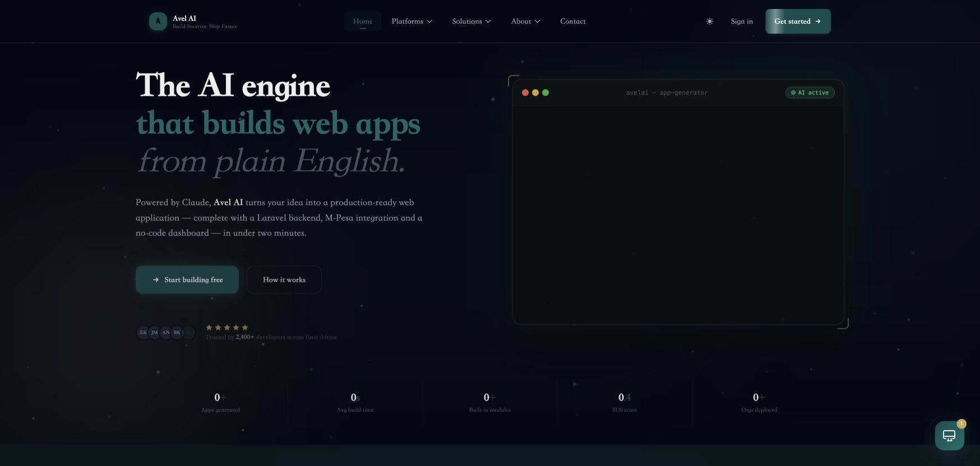Click the 'Orgs deployed' stat
Image resolution: width=980 pixels, height=466 pixels.
(759, 403)
